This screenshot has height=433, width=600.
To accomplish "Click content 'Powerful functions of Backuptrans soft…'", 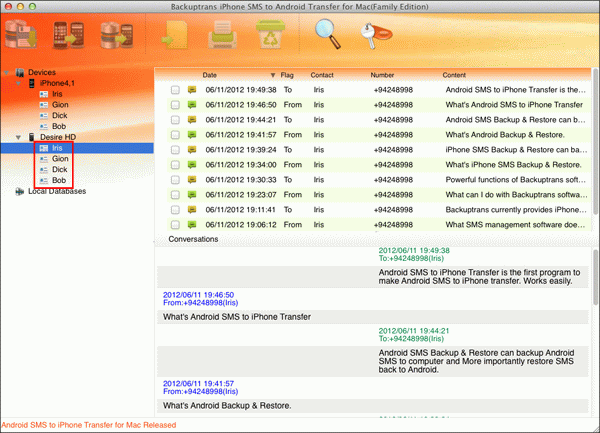I will point(515,180).
